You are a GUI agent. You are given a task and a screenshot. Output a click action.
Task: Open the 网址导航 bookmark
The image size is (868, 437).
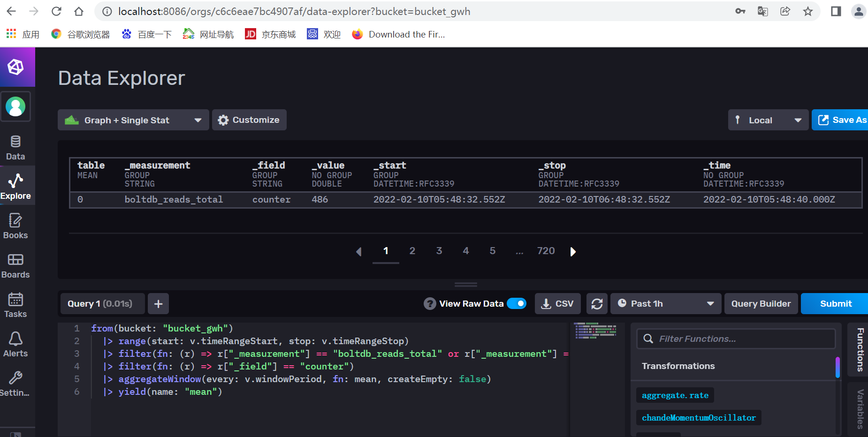[208, 34]
